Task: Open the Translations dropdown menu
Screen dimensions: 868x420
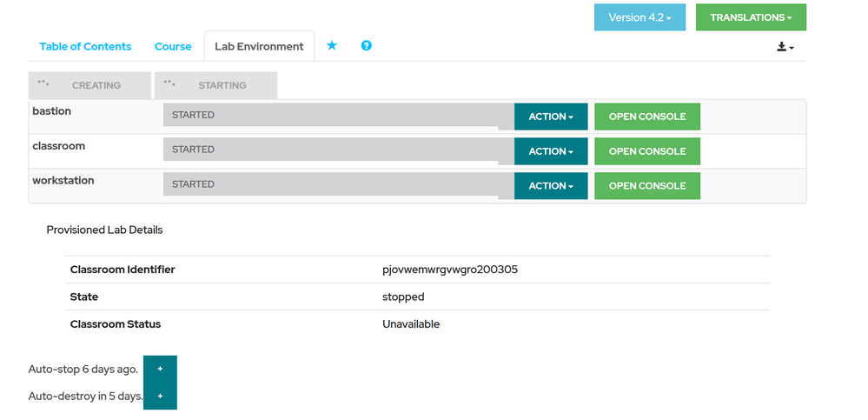Action: point(751,17)
